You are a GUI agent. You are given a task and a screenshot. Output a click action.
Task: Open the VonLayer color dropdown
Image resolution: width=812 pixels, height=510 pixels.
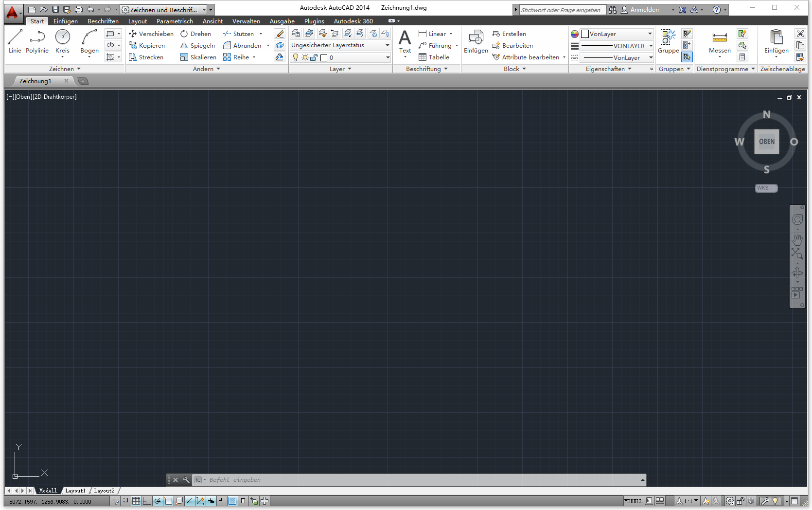pyautogui.click(x=616, y=34)
